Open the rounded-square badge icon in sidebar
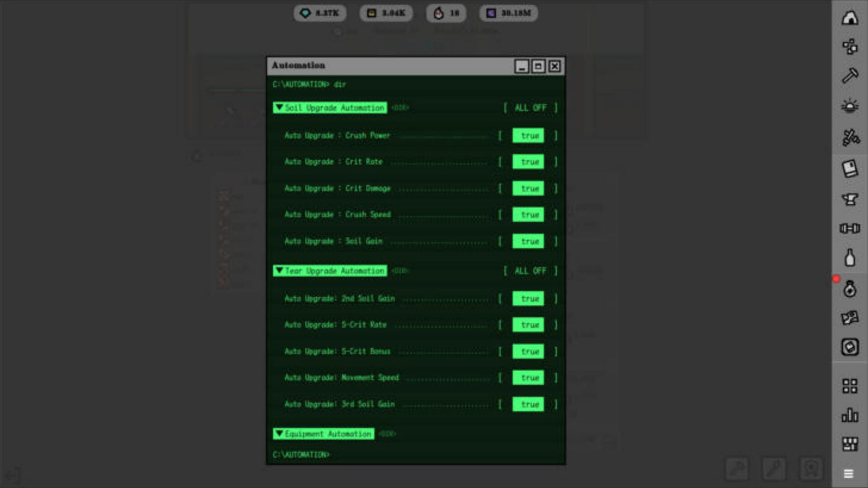 [x=850, y=347]
